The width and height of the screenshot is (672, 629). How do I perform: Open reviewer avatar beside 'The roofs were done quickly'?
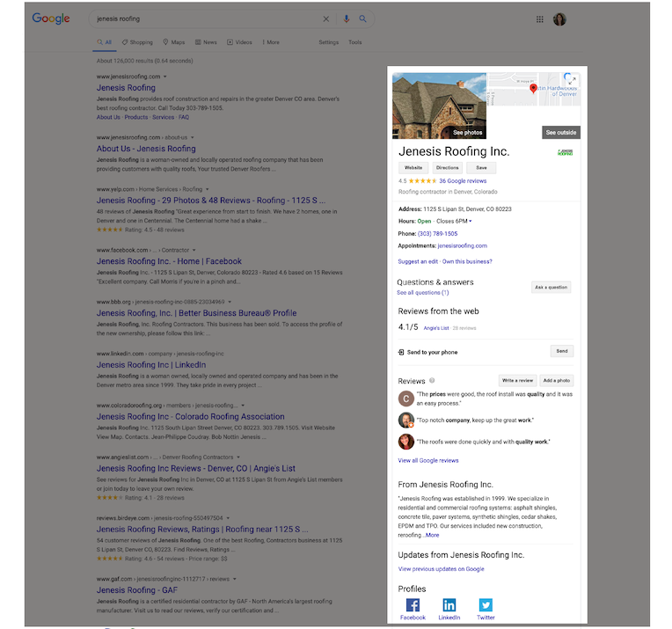405,442
